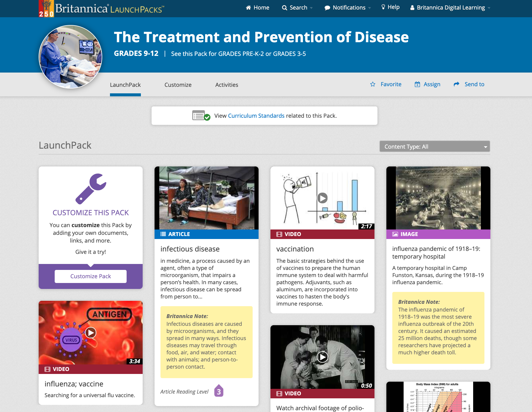Open the vaccination title
This screenshot has width=532, height=412.
(295, 249)
